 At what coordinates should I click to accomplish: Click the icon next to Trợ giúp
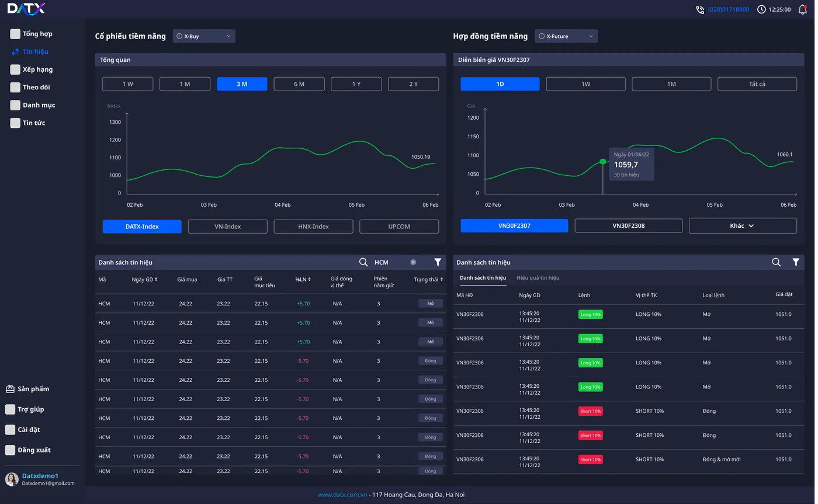click(10, 409)
